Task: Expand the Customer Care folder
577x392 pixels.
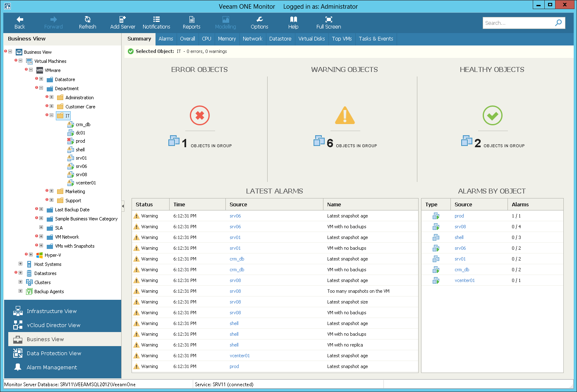Action: coord(51,106)
